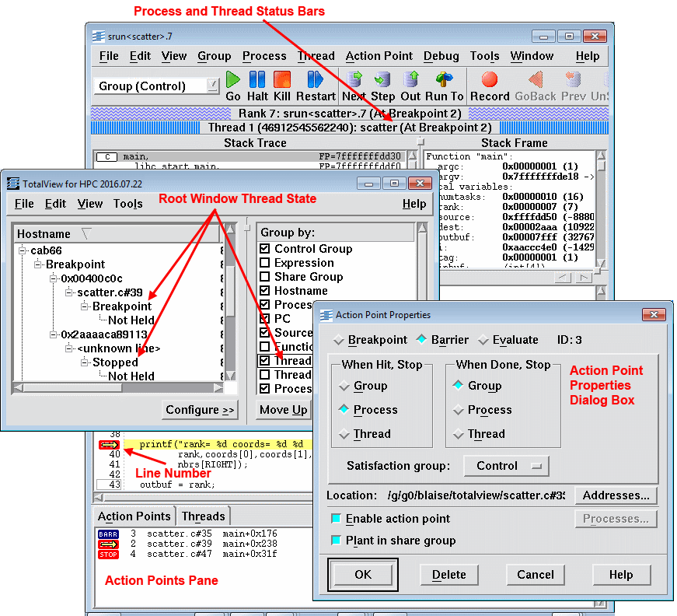Collapse the 0x2aaaaca89113 tree node
The width and height of the screenshot is (677, 616).
pos(53,334)
